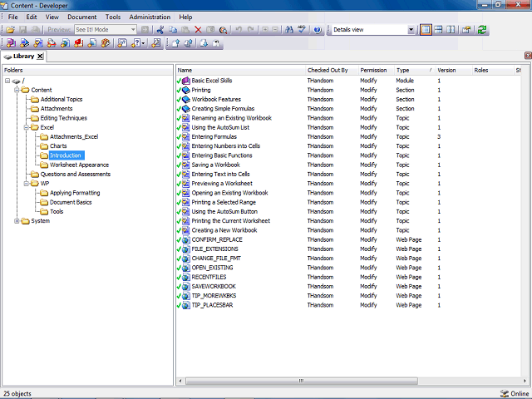Screen dimensions: 532x399
Task: Open the Help menu
Action: point(185,17)
